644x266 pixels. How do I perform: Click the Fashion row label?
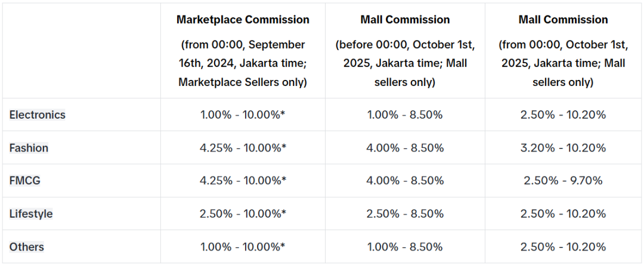click(29, 148)
